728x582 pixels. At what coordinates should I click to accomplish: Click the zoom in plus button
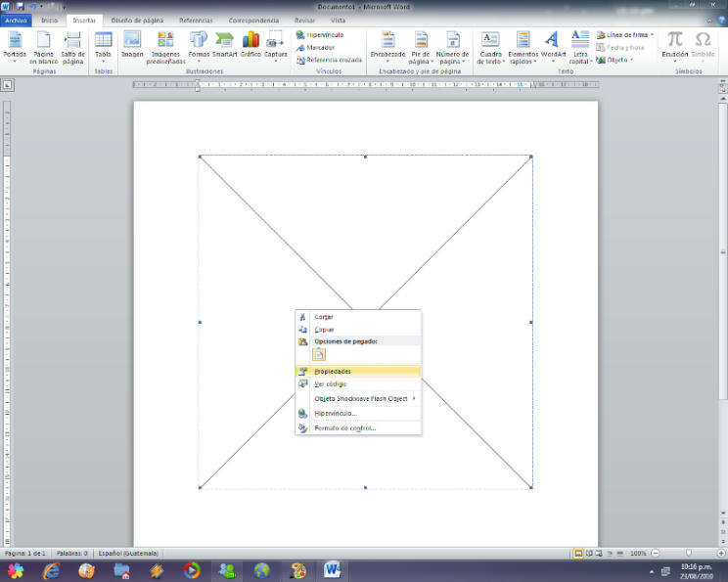click(x=721, y=554)
